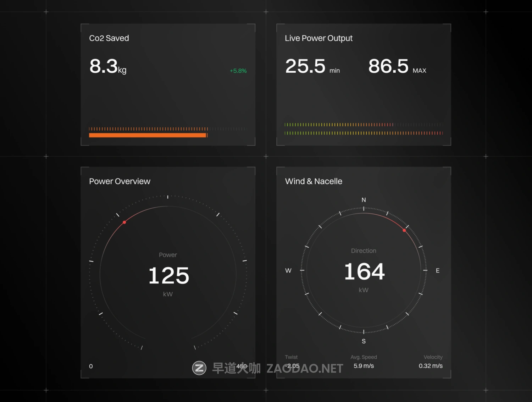532x402 pixels.
Task: Select the 8.3 kg value
Action: tap(108, 66)
